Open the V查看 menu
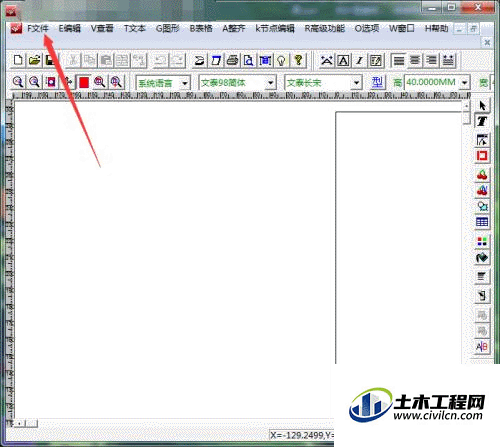 102,29
